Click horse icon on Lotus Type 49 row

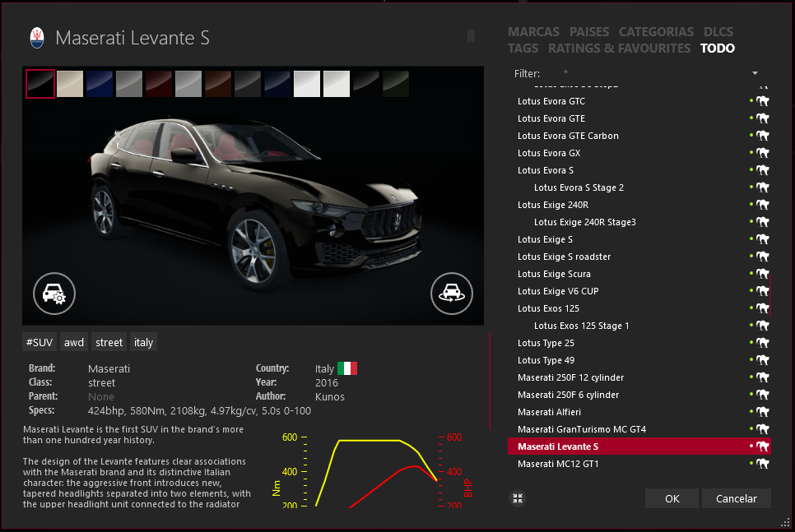click(763, 360)
